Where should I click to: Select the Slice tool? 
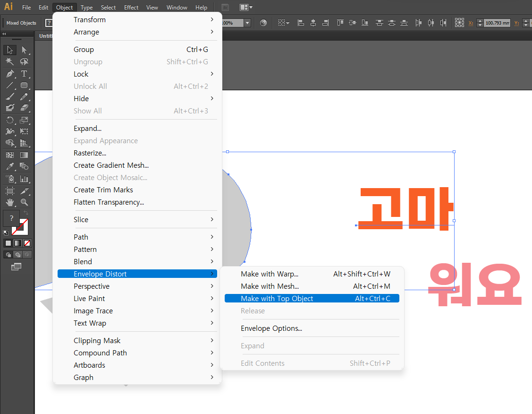(x=24, y=191)
